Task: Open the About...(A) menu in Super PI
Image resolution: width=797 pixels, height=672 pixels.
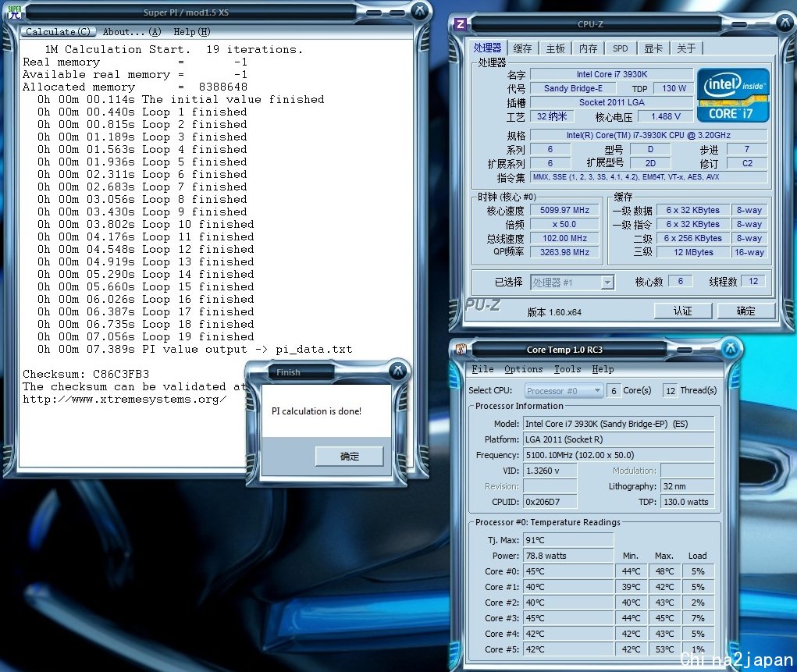Action: point(132,32)
